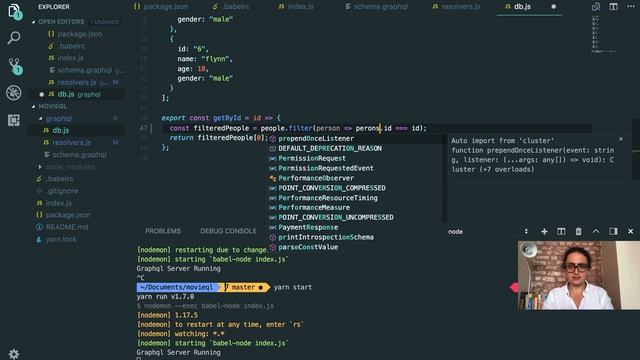This screenshot has width=640, height=360.
Task: Open the Debug view in activity bar
Action: point(14,93)
